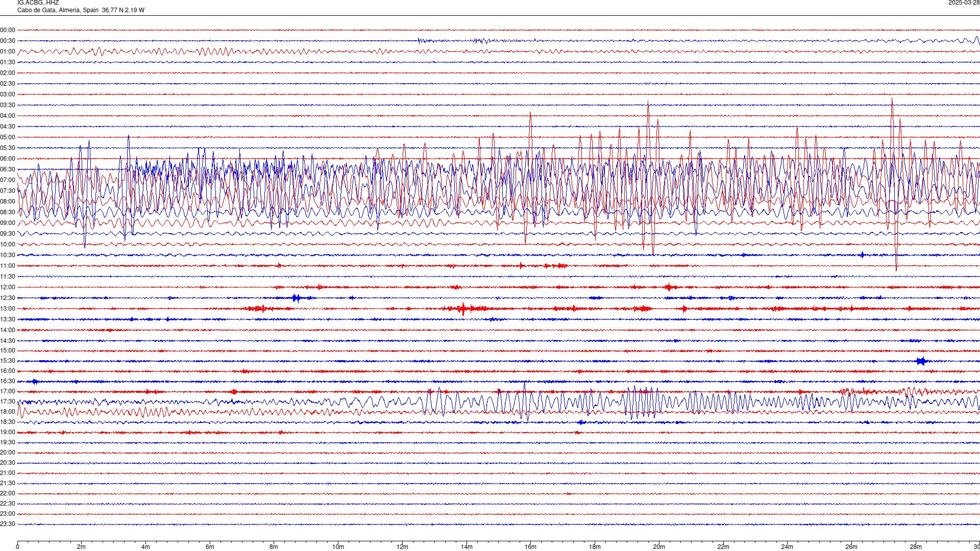Select the 14:00 time row label
The width and height of the screenshot is (980, 551).
pyautogui.click(x=8, y=330)
